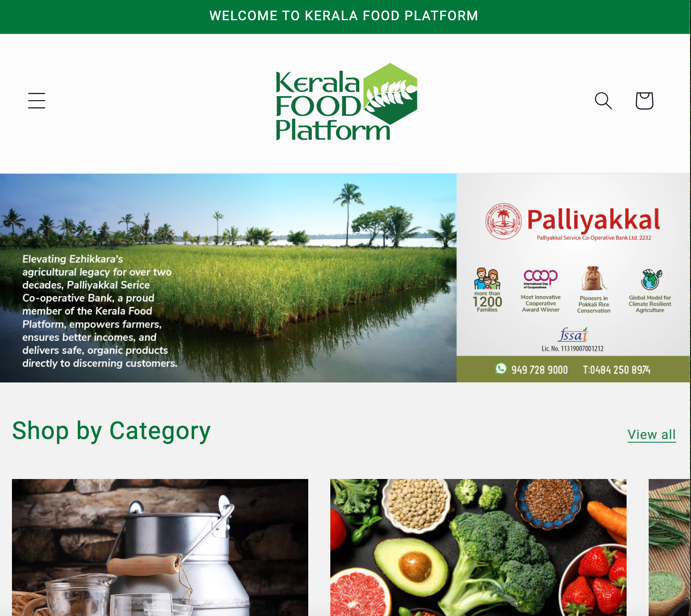Click the paddy field banner image
The width and height of the screenshot is (691, 616).
pyautogui.click(x=228, y=278)
